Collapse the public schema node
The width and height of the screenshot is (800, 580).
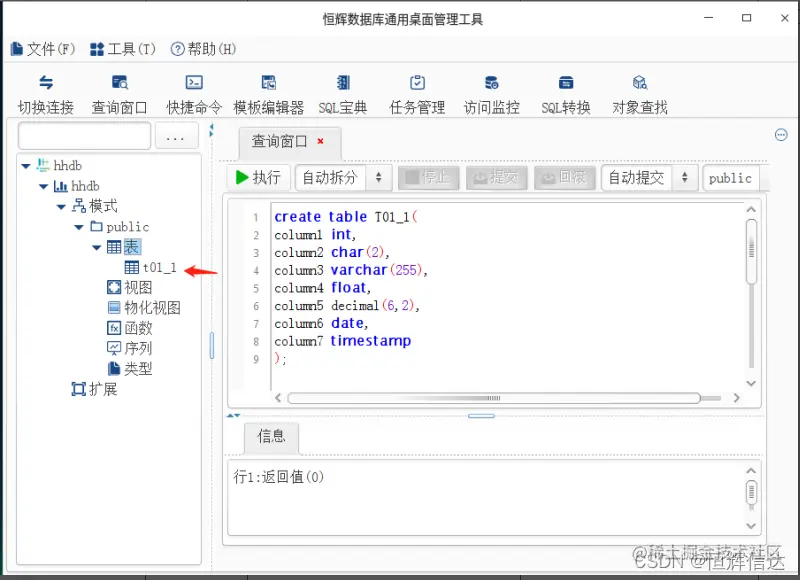coord(77,226)
